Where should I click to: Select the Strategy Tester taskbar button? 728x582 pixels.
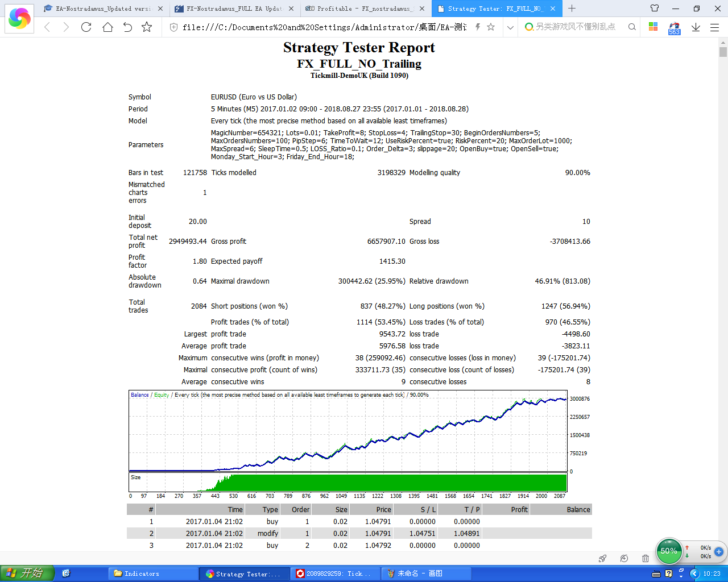(x=244, y=573)
